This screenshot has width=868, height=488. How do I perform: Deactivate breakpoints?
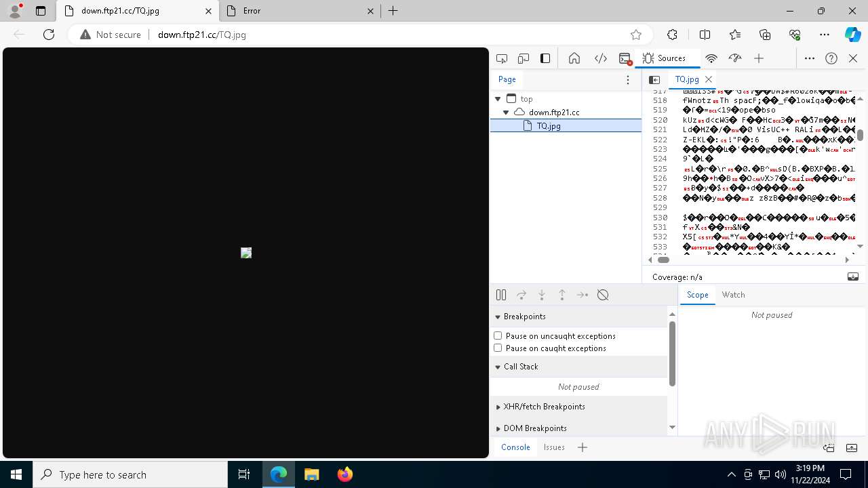point(603,295)
